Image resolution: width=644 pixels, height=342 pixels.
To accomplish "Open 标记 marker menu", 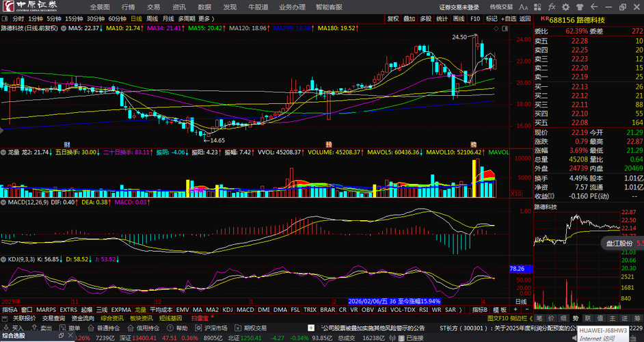I will click(492, 18).
